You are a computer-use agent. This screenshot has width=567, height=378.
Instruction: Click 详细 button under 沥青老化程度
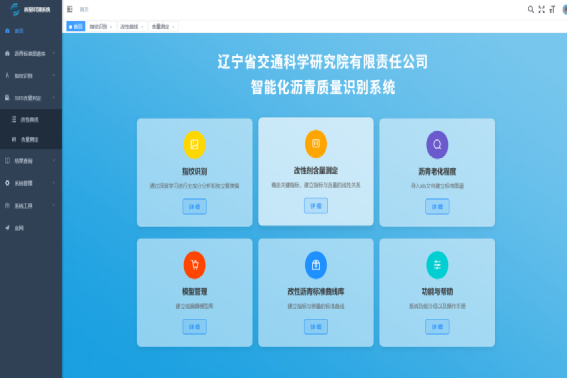437,207
